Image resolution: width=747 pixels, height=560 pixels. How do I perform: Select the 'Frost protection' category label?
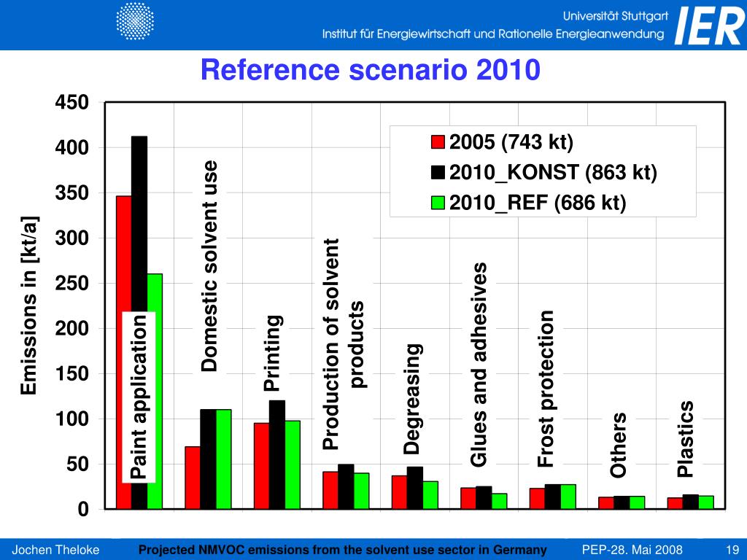(546, 389)
